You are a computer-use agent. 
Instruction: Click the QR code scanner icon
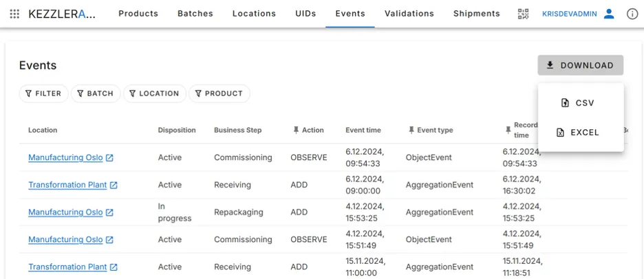point(524,14)
